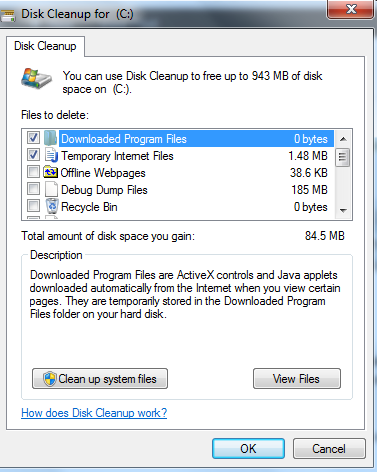Click the disk drive cleanup icon
Screen dimensions: 377x472
point(36,78)
